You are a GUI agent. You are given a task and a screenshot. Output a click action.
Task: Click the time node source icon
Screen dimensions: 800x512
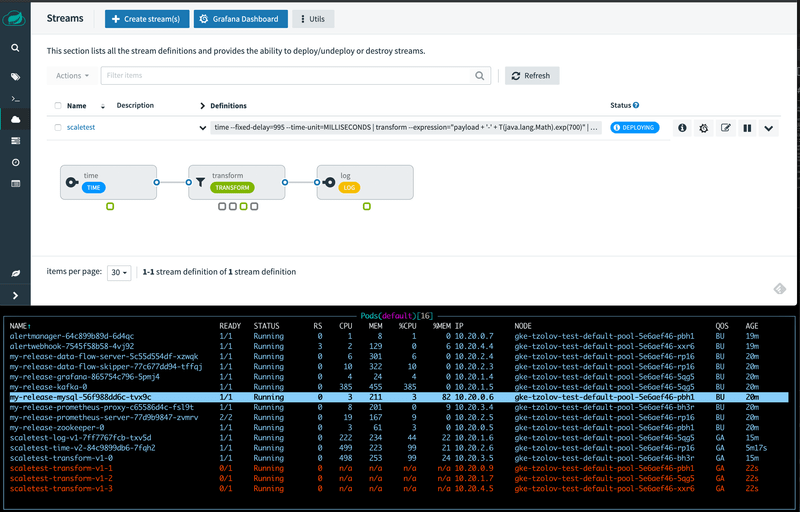click(x=72, y=182)
